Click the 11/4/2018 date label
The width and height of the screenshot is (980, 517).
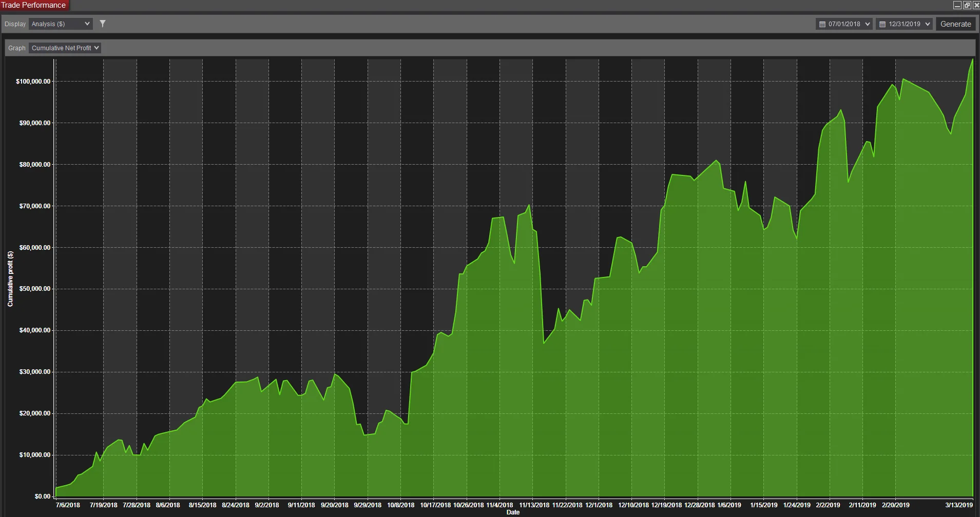tap(499, 505)
